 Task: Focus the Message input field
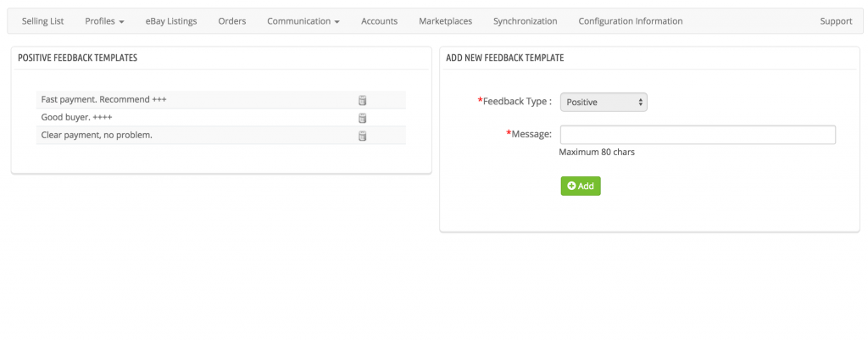coord(698,135)
